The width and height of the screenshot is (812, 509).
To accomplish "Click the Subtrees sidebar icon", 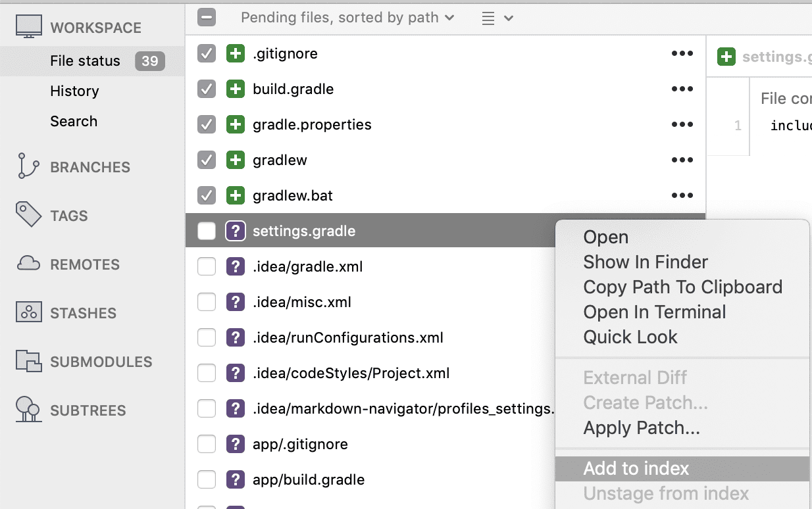I will pyautogui.click(x=28, y=410).
